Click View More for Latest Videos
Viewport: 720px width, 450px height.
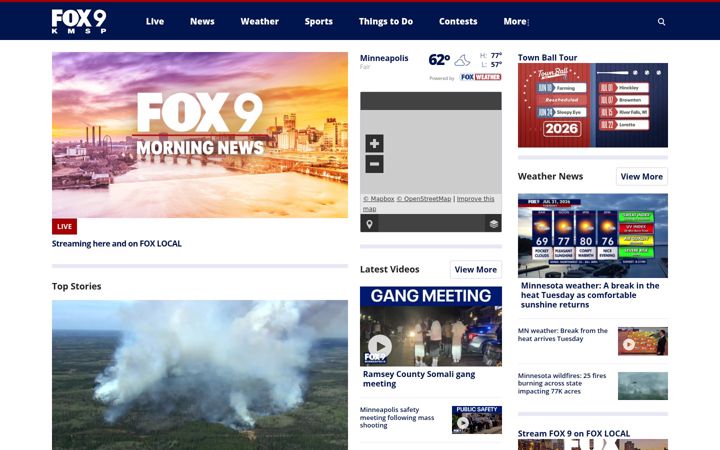pyautogui.click(x=476, y=270)
